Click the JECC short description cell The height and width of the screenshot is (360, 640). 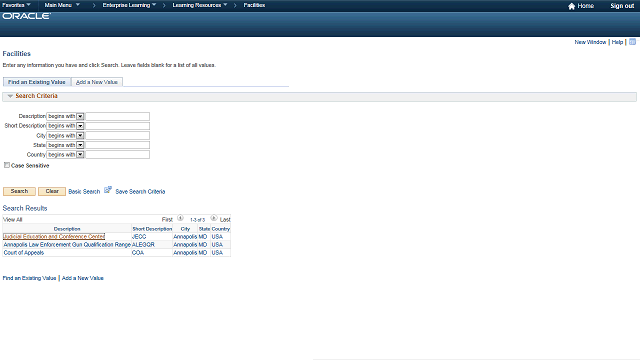[139, 236]
